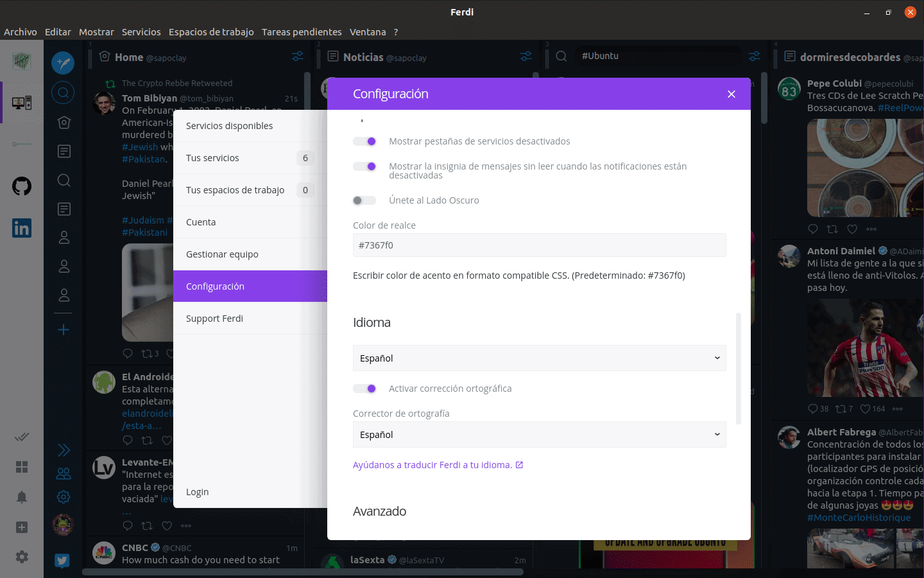924x578 pixels.
Task: Click Login at bottom of settings menu
Action: point(198,492)
